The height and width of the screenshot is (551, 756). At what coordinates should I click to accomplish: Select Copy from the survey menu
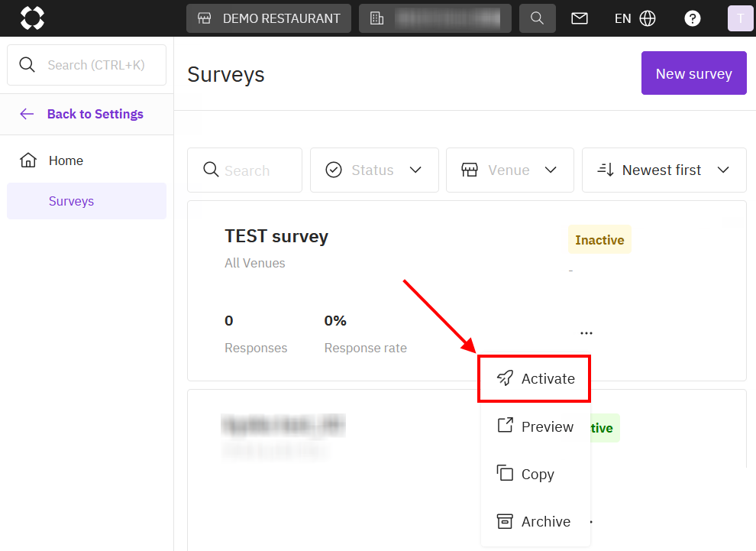tap(535, 474)
